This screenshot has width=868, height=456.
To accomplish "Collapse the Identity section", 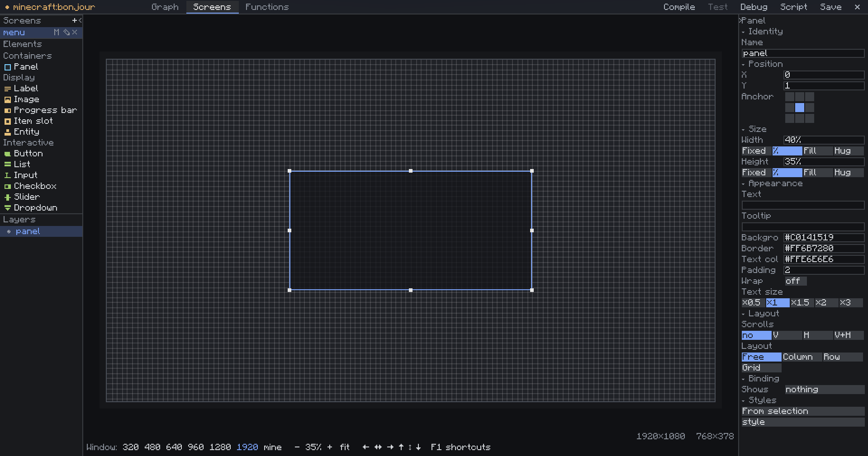I will click(x=762, y=31).
